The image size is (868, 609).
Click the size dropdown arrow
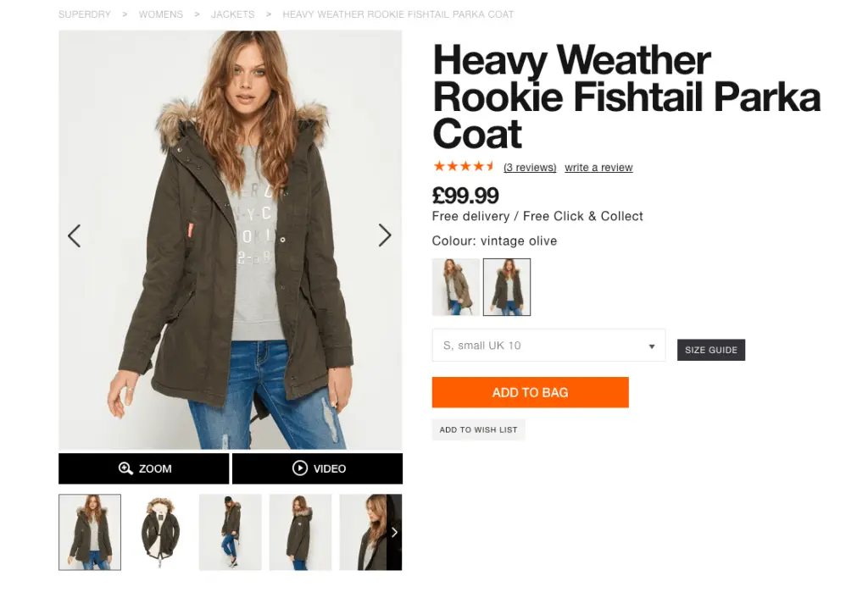[x=652, y=346]
